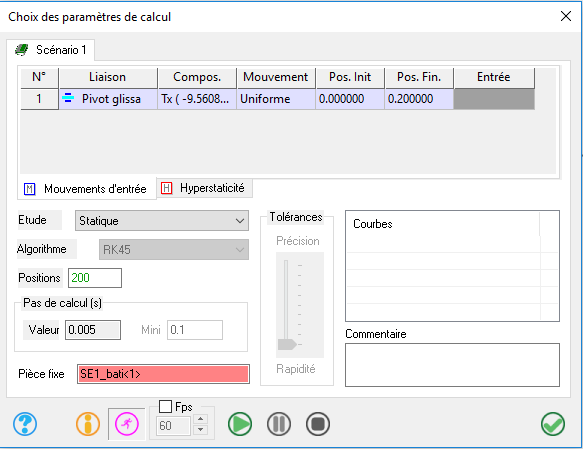Screen dimensions: 583x449
Task: Toggle the pink running-man animation icon
Action: [x=127, y=424]
